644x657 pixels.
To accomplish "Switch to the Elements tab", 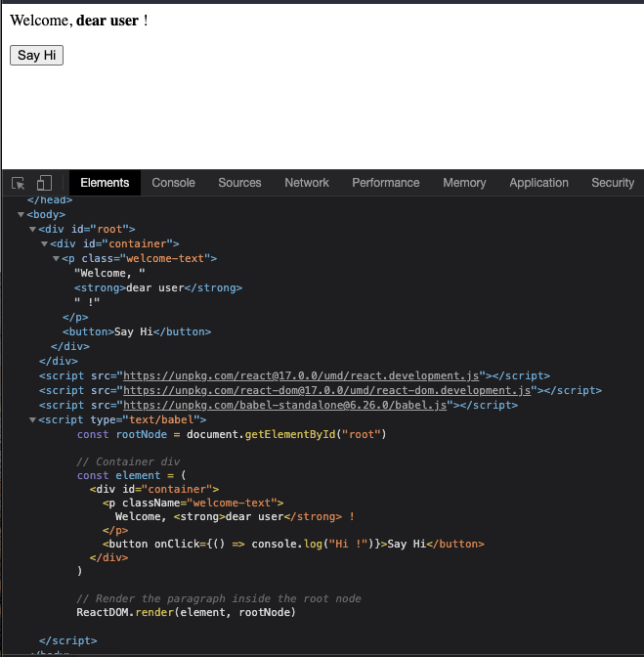I will pyautogui.click(x=105, y=183).
